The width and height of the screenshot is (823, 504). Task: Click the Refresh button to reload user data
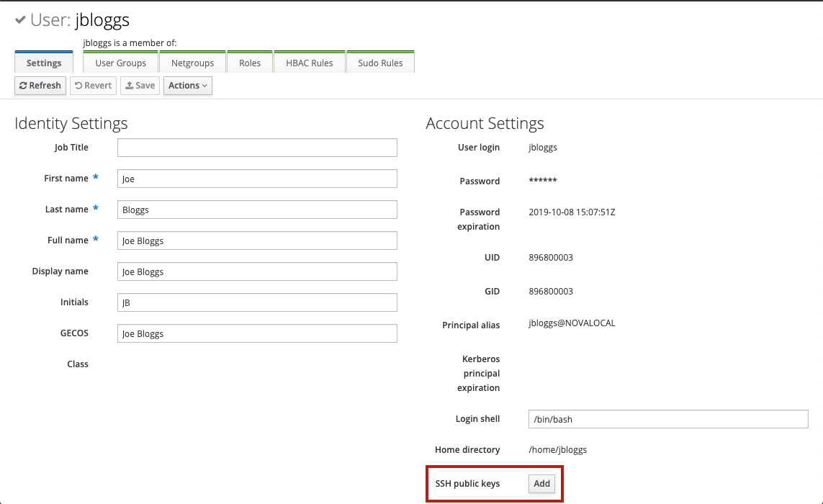[40, 86]
